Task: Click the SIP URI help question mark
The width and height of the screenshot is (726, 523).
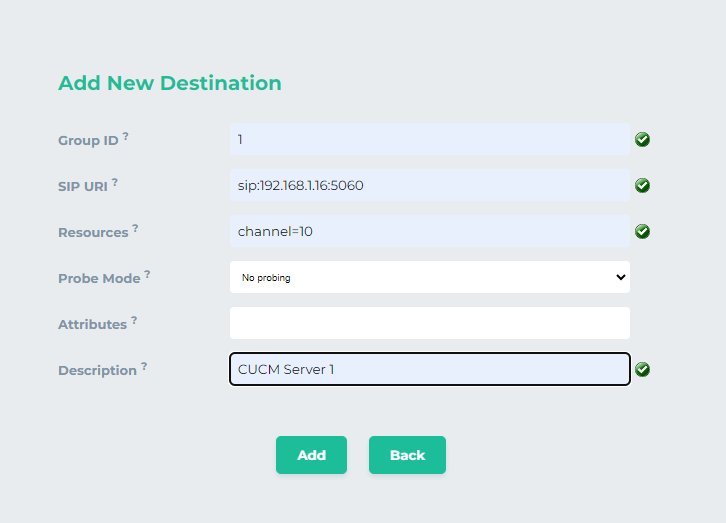Action: point(115,182)
